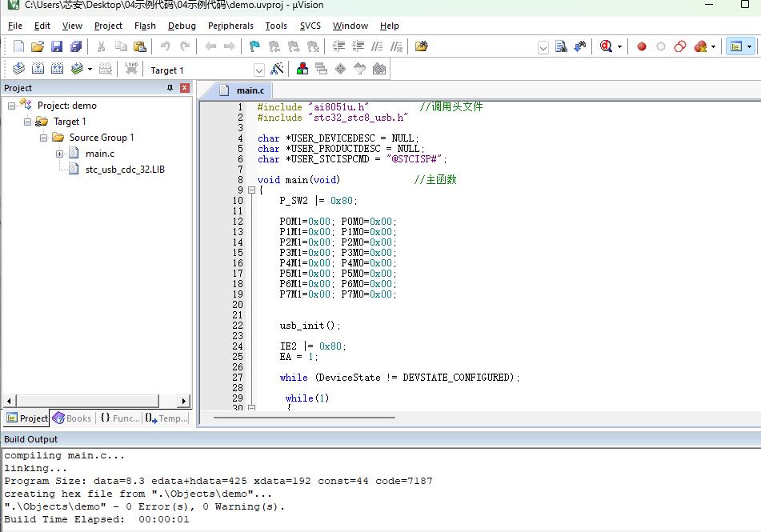This screenshot has height=532, width=761.
Task: Insert breakpoint with red circle icon
Action: tap(642, 46)
